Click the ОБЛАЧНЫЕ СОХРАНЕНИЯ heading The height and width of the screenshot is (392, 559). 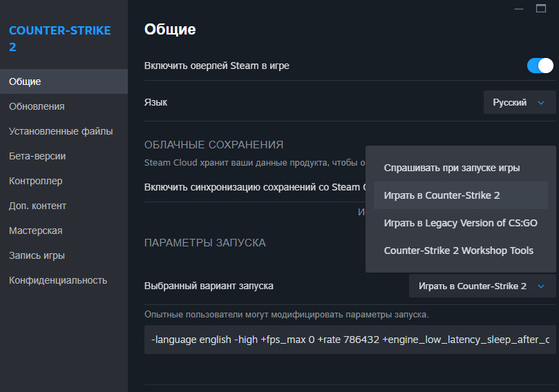click(214, 145)
